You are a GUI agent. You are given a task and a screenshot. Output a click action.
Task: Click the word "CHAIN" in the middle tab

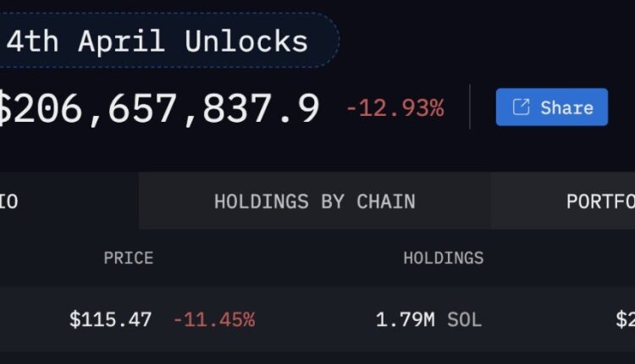click(x=386, y=201)
